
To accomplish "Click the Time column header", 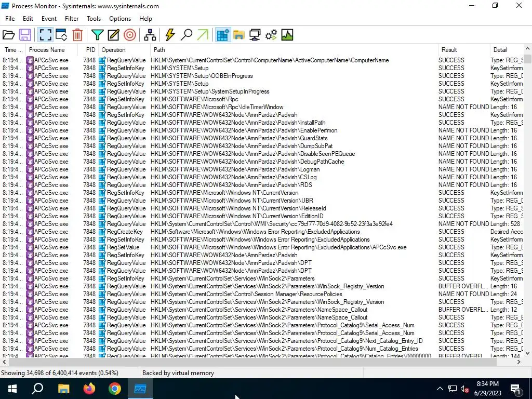I will tap(14, 49).
